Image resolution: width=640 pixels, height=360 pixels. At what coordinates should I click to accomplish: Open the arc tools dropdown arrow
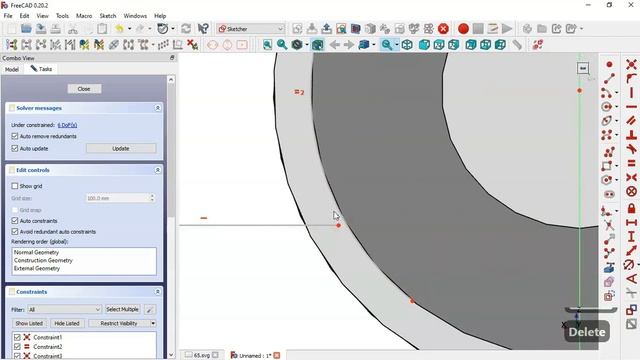point(616,93)
